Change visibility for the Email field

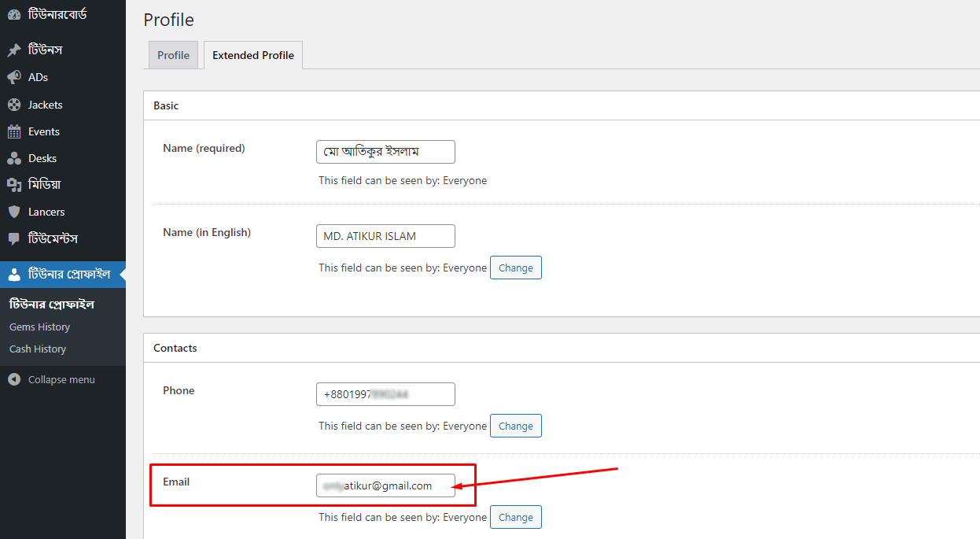(516, 517)
